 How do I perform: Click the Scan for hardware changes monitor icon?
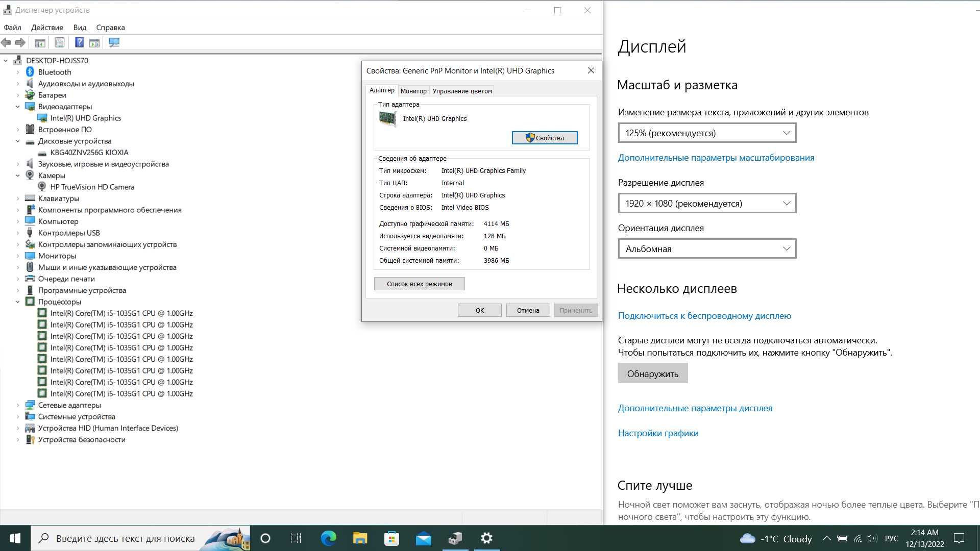pyautogui.click(x=114, y=43)
